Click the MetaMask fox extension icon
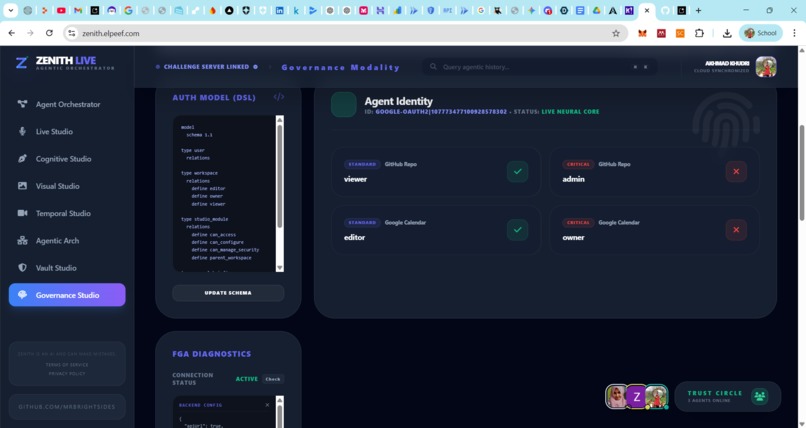The height and width of the screenshot is (428, 806). pos(642,33)
